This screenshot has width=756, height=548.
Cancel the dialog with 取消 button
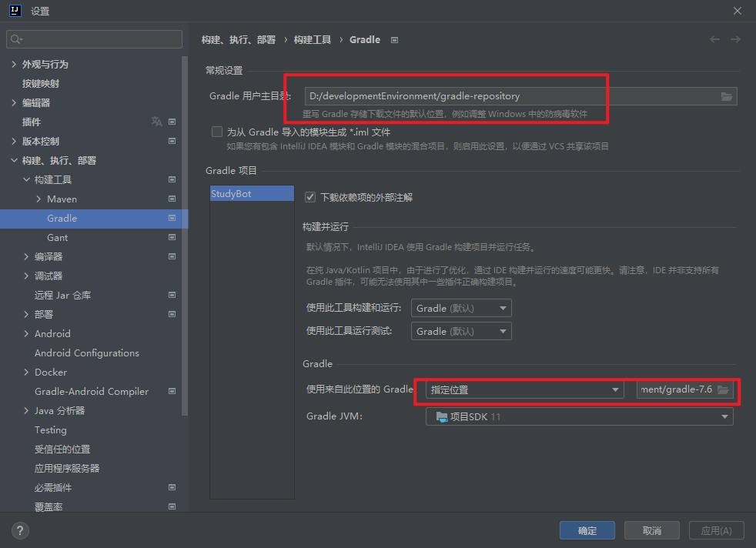click(652, 530)
